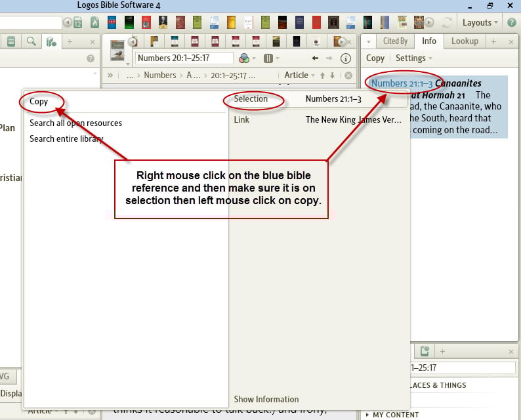
Task: Open the column layout icon
Action: (x=268, y=58)
